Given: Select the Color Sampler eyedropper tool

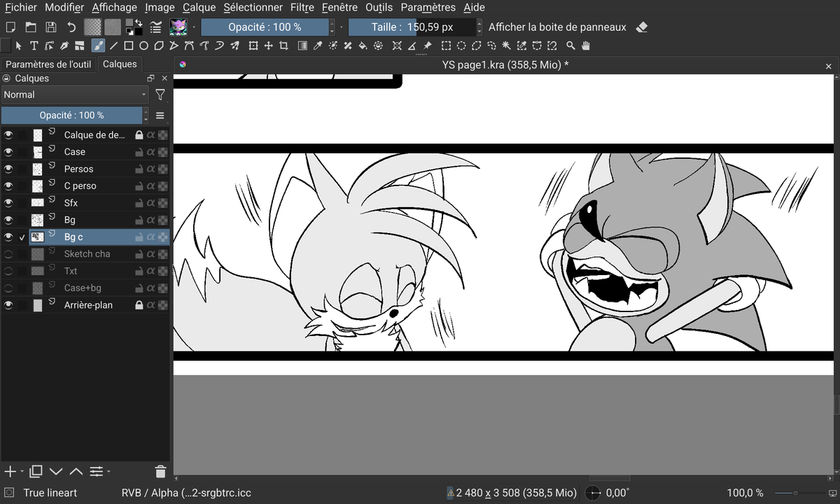Looking at the screenshot, I should point(317,46).
